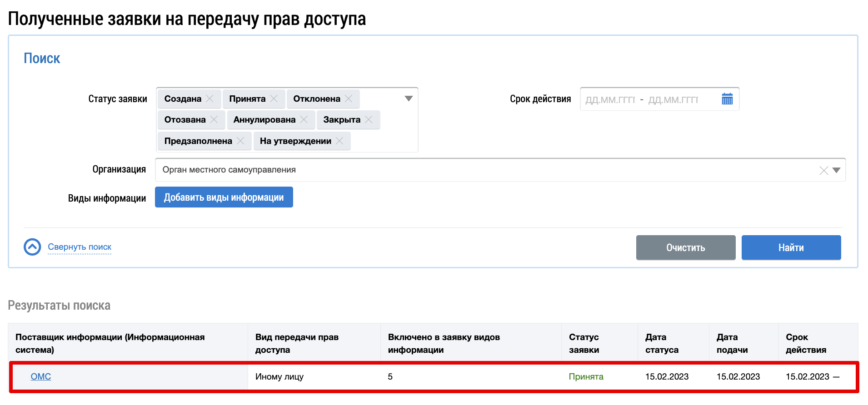Remove the 'Предзаполнена' status tag
The height and width of the screenshot is (405, 868).
[240, 141]
